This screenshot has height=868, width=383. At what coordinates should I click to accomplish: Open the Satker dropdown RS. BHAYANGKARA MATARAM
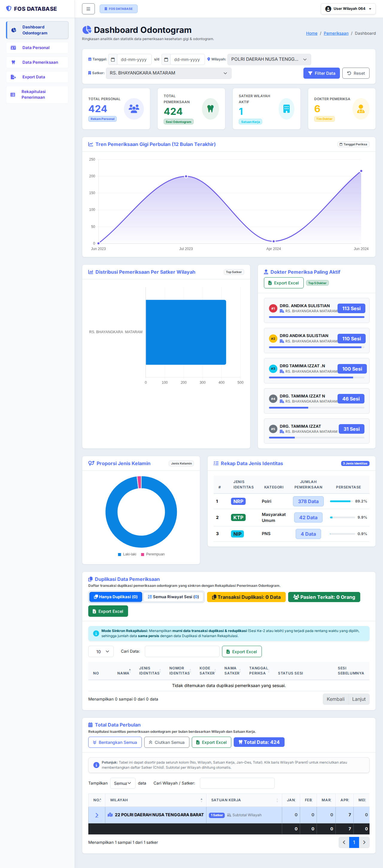[x=168, y=73]
